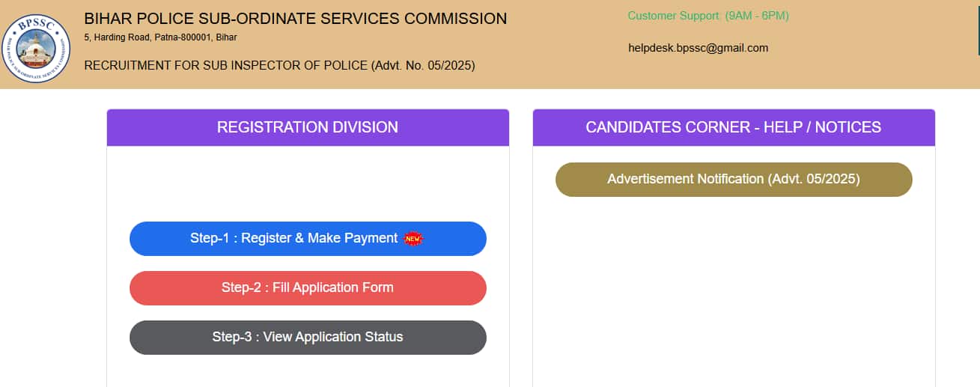980x387 pixels.
Task: Open Step-3 View Application Status
Action: [308, 338]
